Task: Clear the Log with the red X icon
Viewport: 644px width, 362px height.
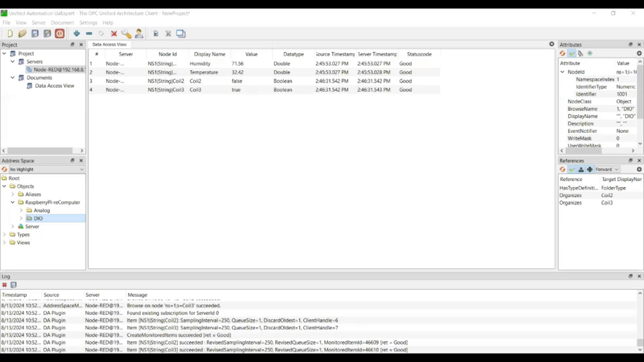Action: [5, 285]
